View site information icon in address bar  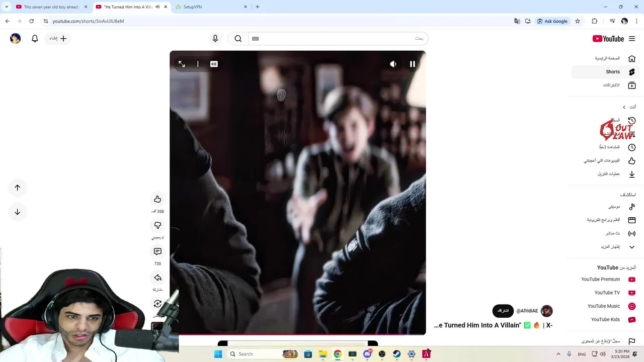tap(46, 21)
